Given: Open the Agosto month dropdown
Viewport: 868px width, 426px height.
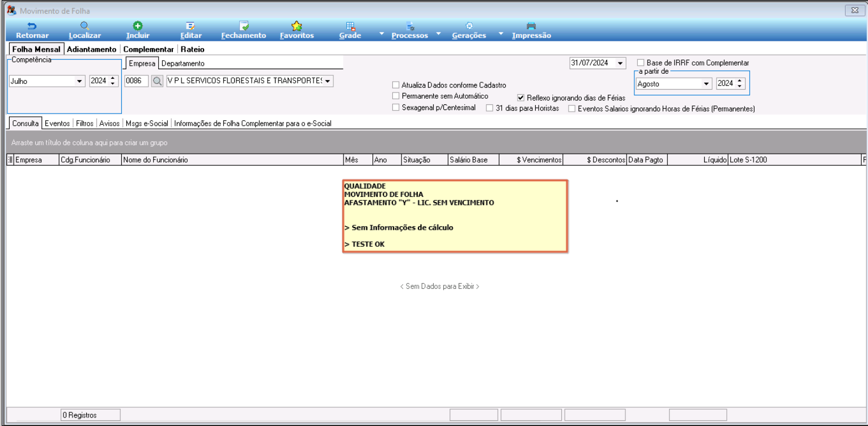Looking at the screenshot, I should pos(706,84).
